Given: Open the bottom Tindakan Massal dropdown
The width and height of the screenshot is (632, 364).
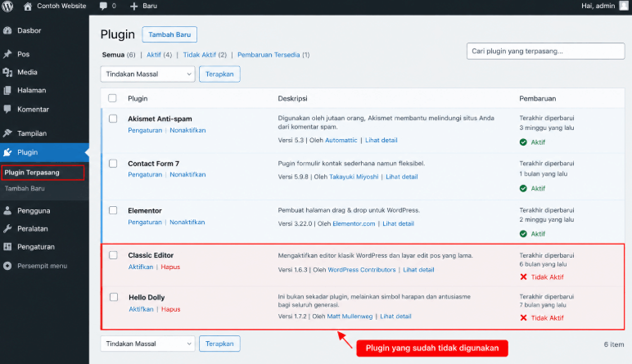Looking at the screenshot, I should (147, 344).
